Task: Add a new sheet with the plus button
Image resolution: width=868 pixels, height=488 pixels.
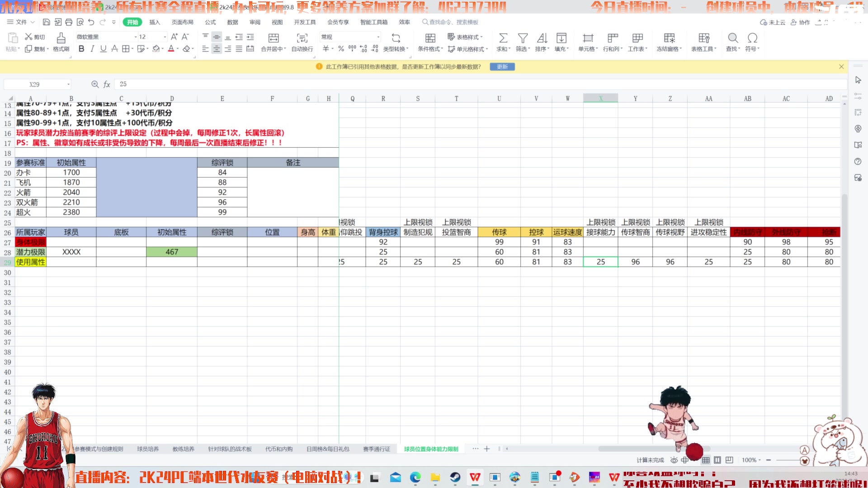Action: point(487,449)
